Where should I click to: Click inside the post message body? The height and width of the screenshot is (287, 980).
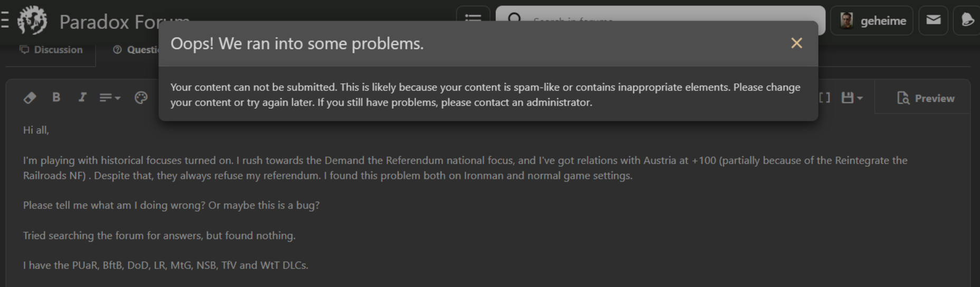pos(475,222)
